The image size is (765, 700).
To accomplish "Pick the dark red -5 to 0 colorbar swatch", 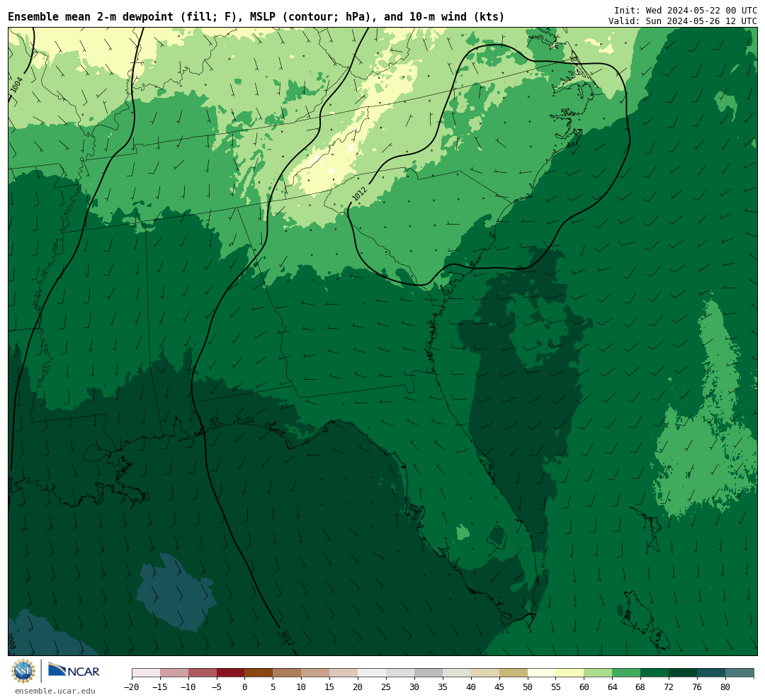I will point(231,673).
